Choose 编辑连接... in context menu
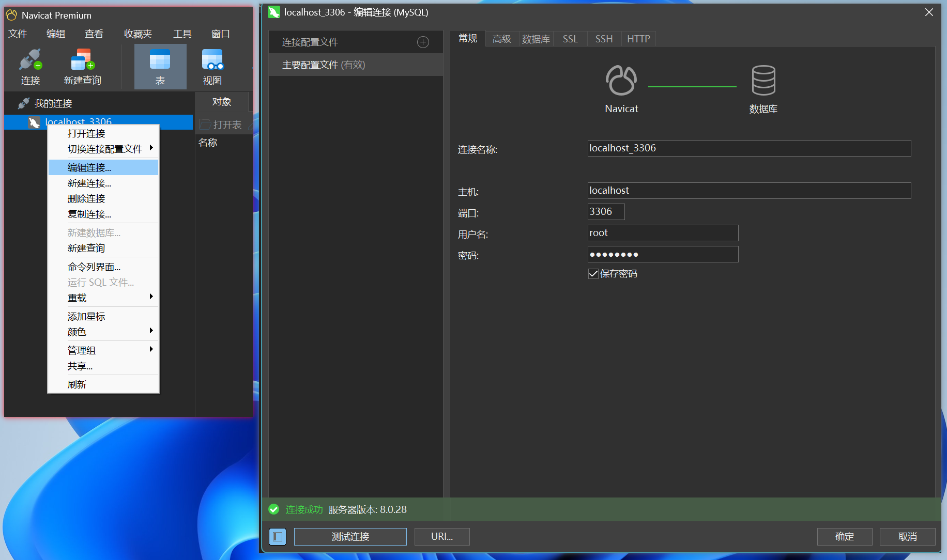Screen dimensions: 947x560 point(103,167)
